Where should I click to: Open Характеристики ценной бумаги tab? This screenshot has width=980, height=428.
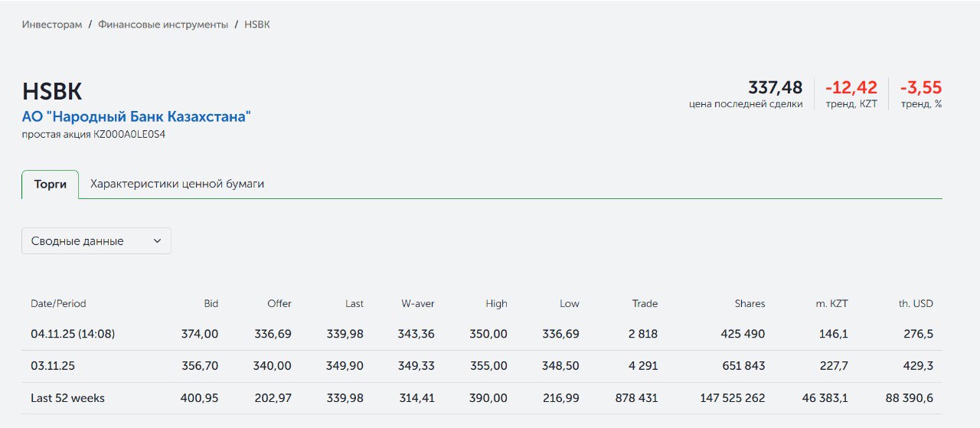click(177, 185)
